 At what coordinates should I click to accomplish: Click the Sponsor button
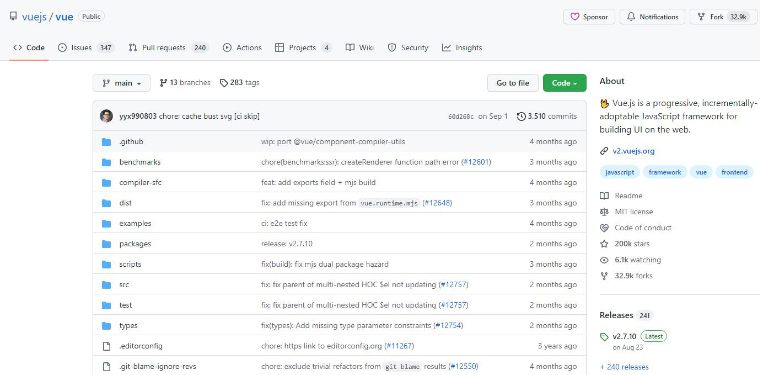pos(589,17)
